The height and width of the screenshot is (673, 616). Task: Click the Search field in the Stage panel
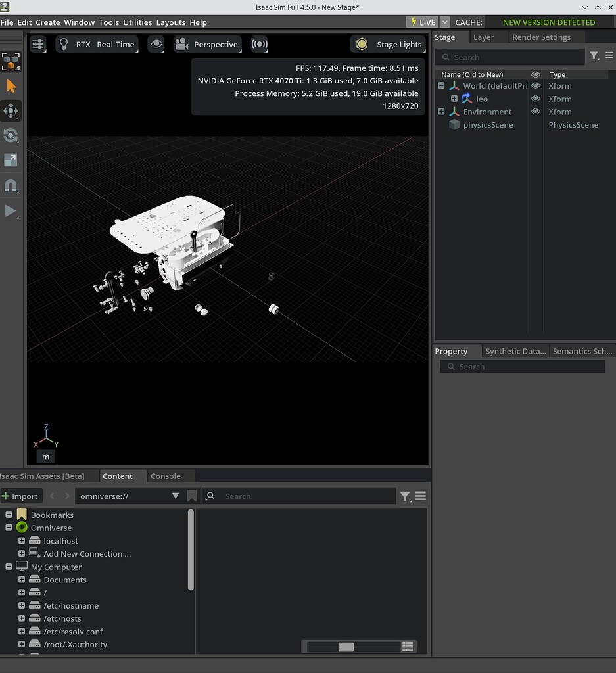click(513, 57)
